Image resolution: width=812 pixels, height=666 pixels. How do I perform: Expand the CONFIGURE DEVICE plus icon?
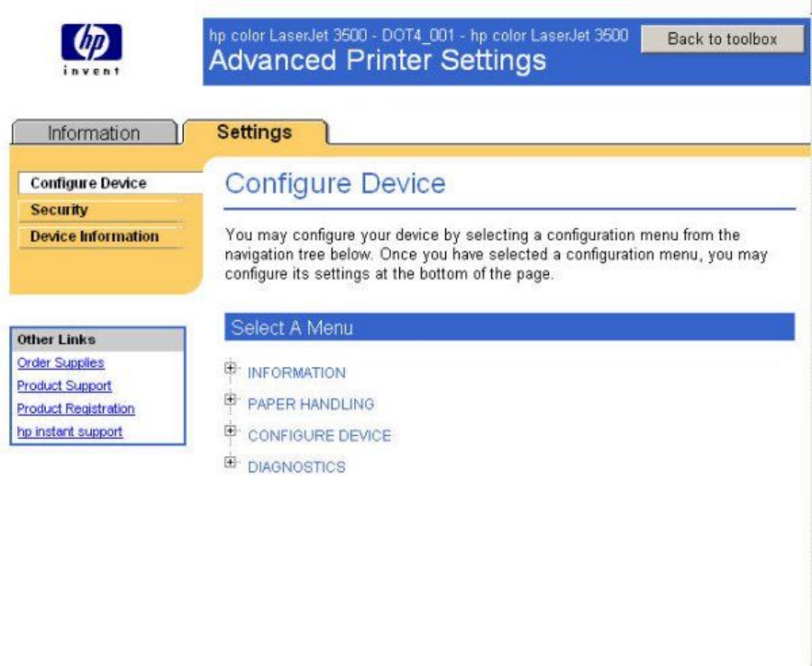(231, 431)
